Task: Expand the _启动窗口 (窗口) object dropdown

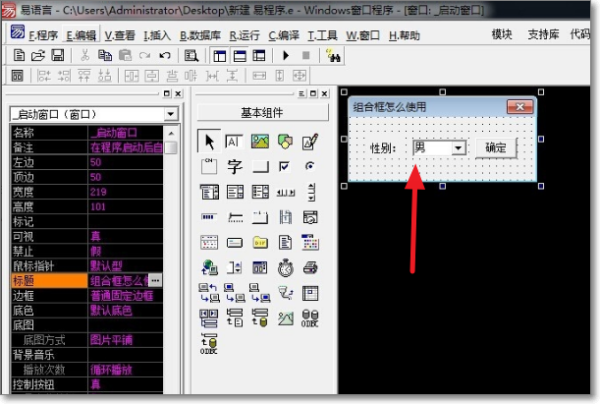Action: coord(171,114)
